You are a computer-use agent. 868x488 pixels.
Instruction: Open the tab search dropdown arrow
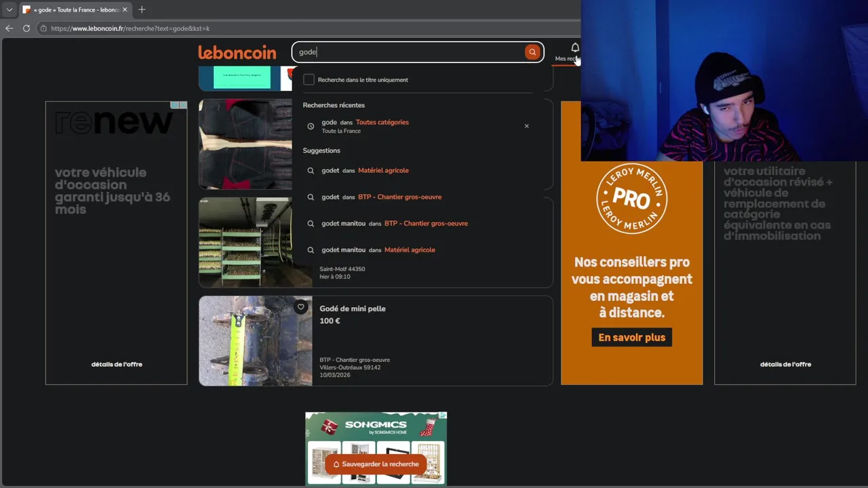click(x=9, y=9)
